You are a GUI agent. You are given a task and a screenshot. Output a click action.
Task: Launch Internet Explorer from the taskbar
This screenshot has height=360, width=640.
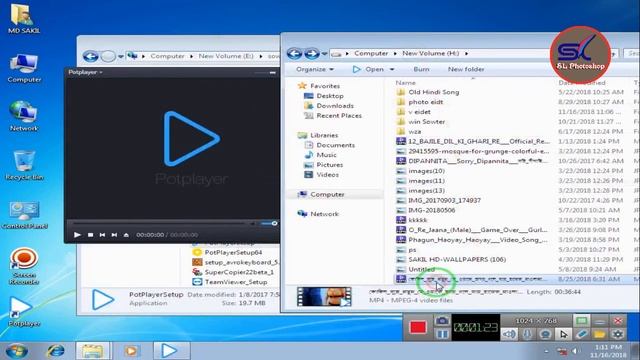(56, 351)
